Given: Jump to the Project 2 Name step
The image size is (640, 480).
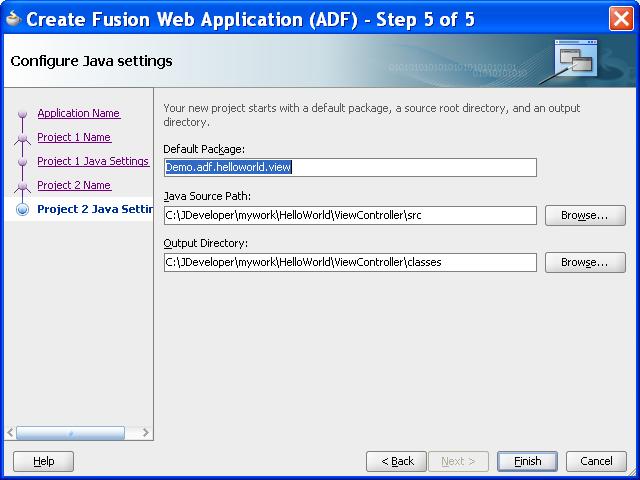Looking at the screenshot, I should tap(74, 185).
